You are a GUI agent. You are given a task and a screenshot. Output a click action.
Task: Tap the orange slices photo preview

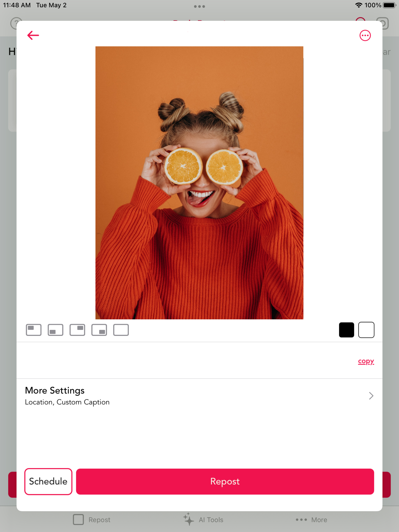199,183
